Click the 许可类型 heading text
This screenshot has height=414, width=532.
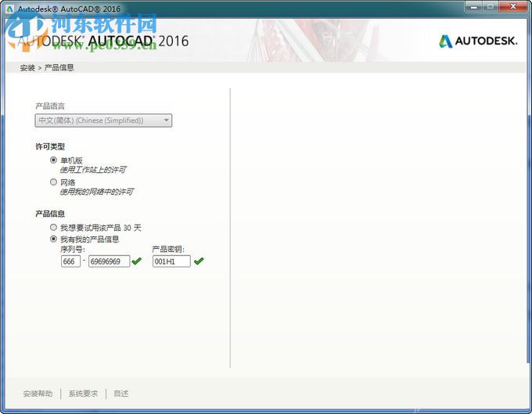50,146
